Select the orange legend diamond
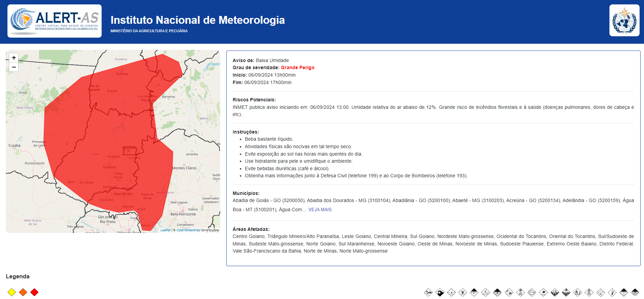 (x=23, y=292)
